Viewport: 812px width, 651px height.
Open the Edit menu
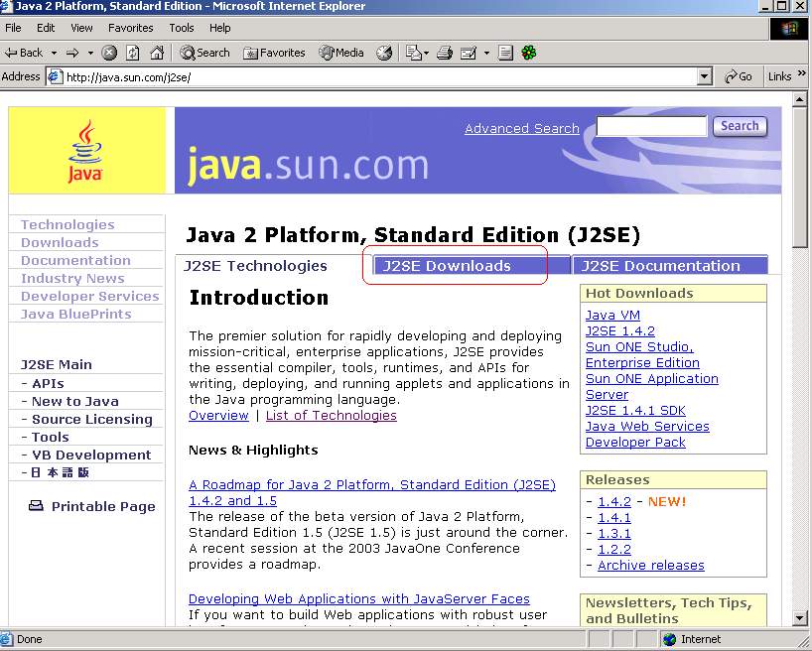pyautogui.click(x=46, y=28)
